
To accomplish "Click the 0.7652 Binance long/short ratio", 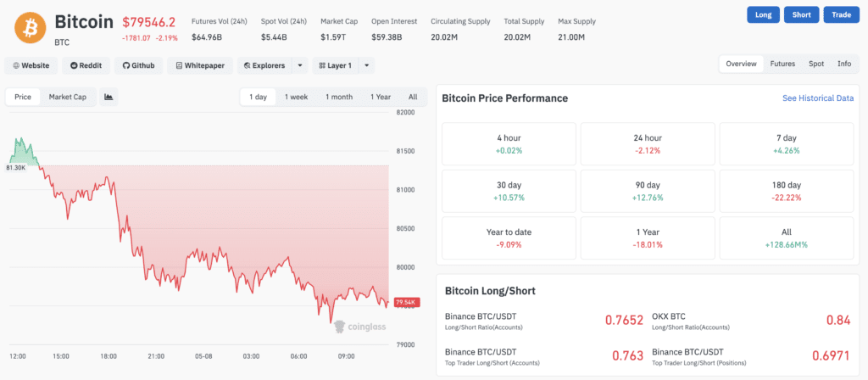I will (x=624, y=320).
